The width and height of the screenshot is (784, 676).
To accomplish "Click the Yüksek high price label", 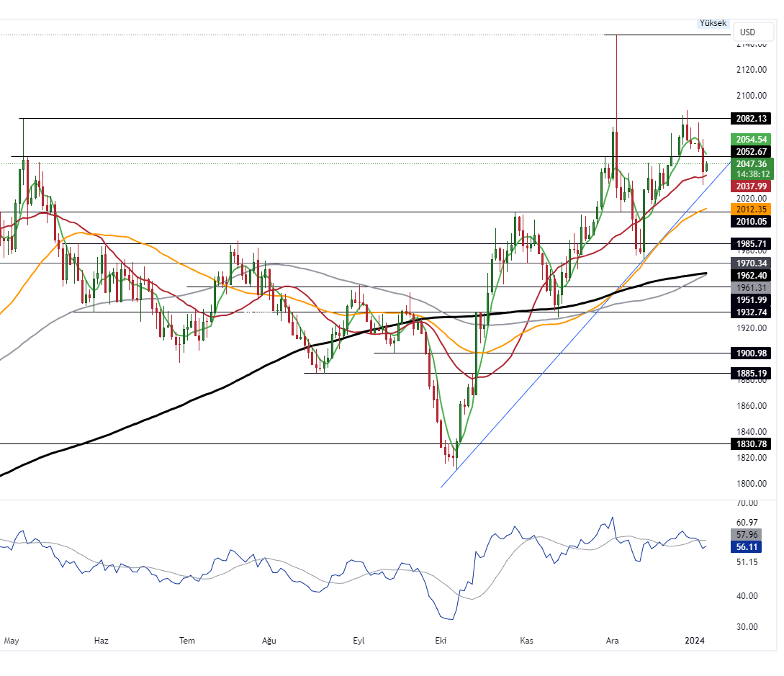I will [713, 24].
